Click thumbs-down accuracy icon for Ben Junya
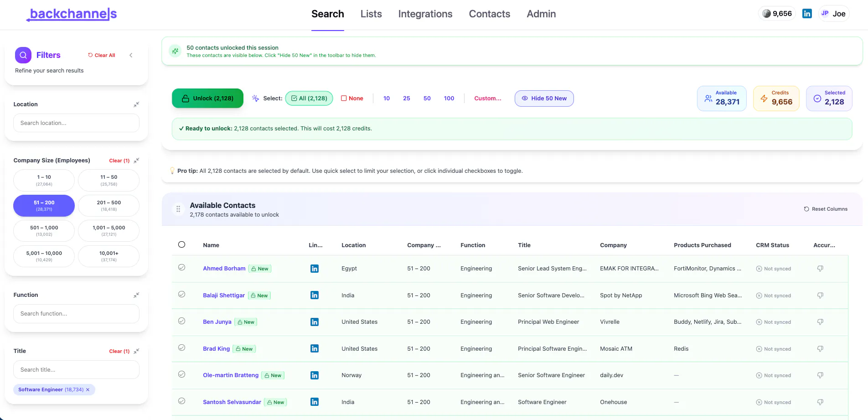This screenshot has height=420, width=868. click(820, 322)
